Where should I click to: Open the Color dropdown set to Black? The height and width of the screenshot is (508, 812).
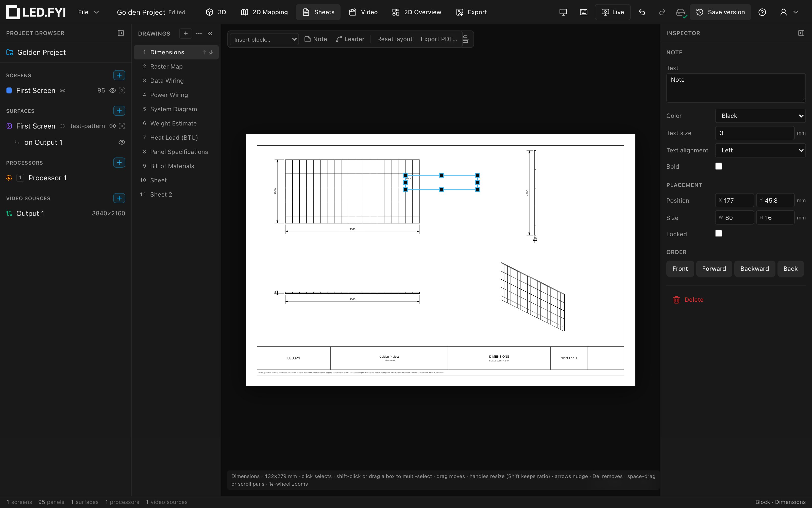click(x=760, y=116)
